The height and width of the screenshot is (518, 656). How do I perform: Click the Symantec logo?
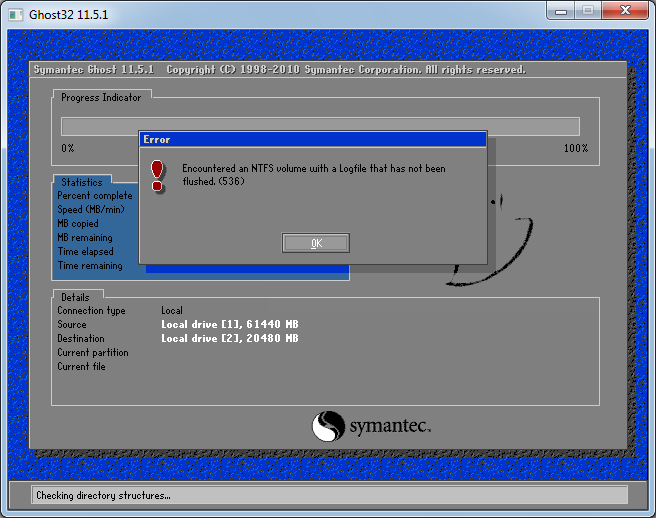(371, 426)
